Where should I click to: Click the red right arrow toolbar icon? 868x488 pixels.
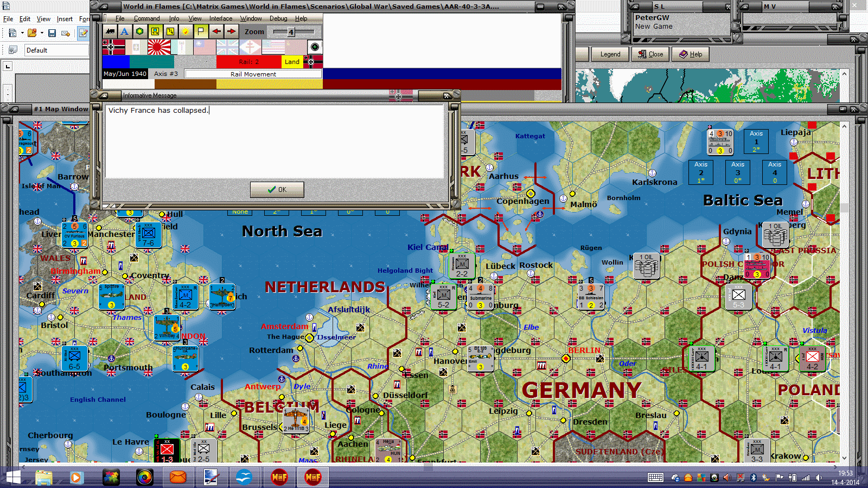[x=231, y=31]
